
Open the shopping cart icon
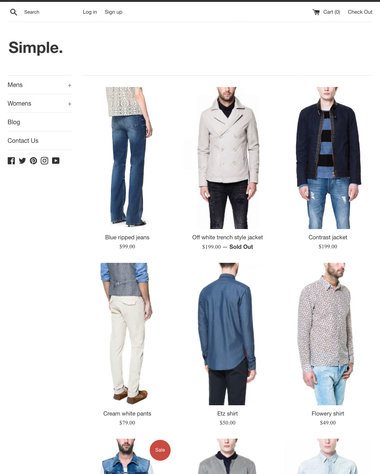click(x=316, y=12)
